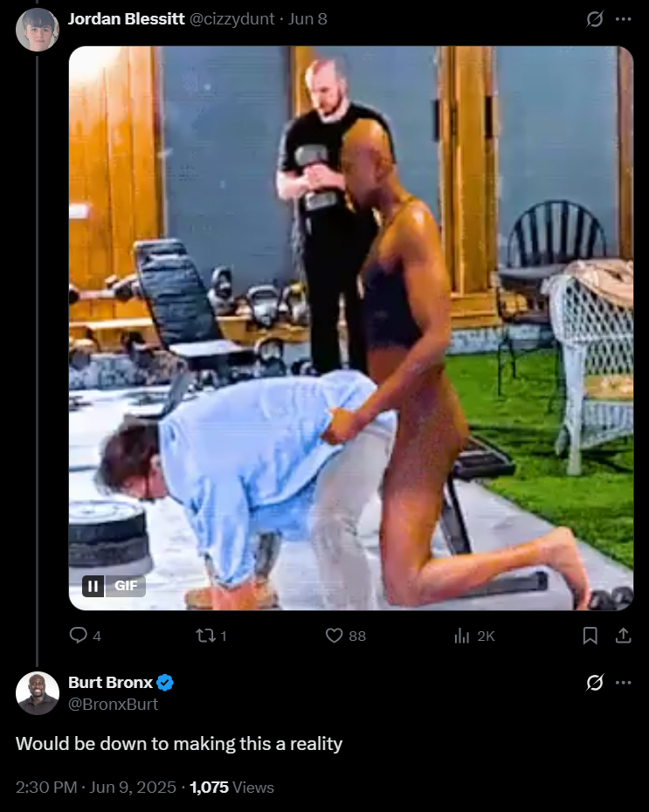Click the blue verified badge next to Burt Bronx

click(165, 683)
